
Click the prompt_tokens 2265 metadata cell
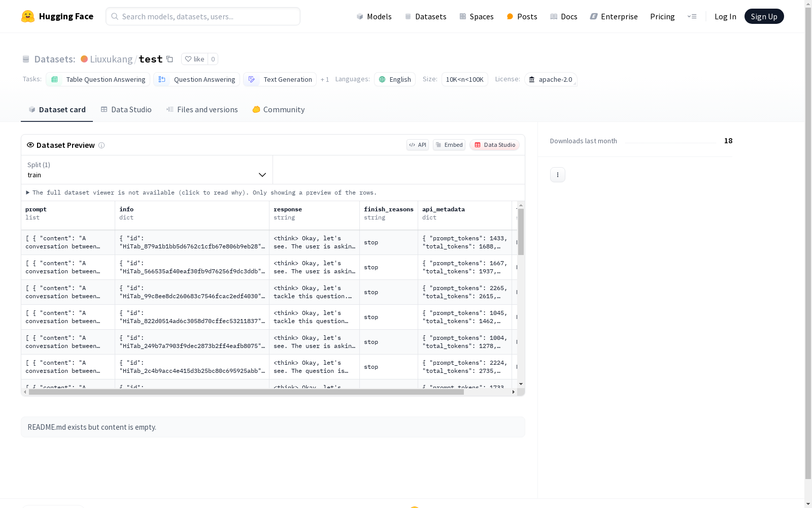coord(465,292)
